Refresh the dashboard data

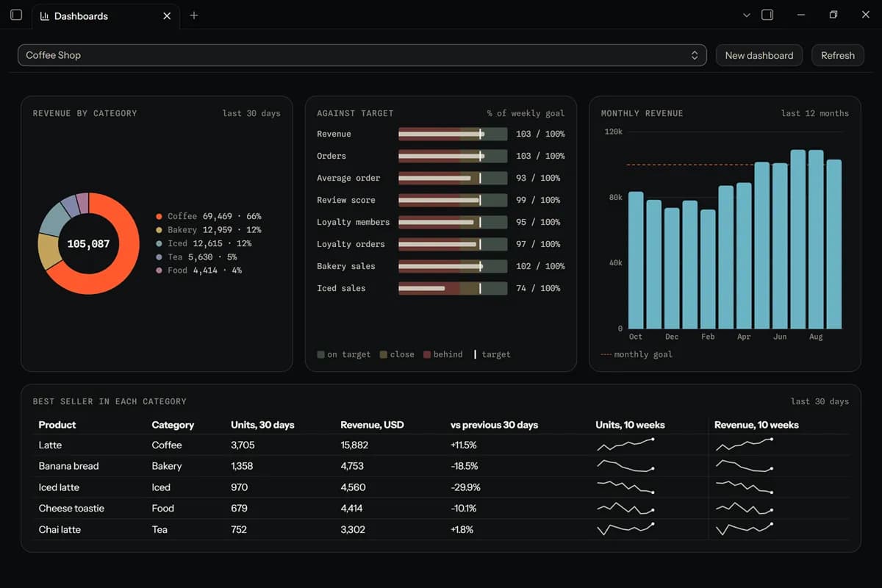click(838, 55)
